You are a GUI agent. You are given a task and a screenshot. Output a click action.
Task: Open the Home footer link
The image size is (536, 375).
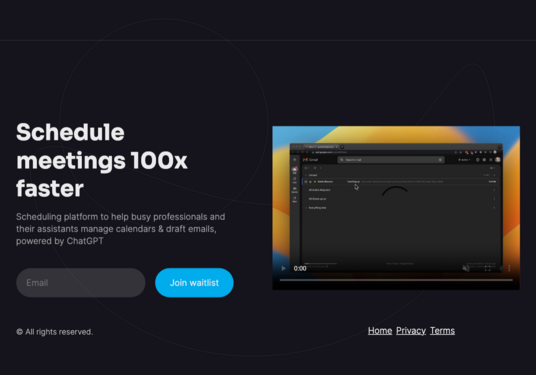[380, 331]
